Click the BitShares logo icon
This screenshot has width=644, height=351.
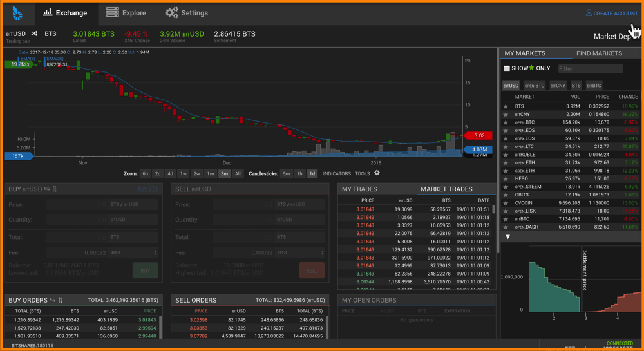tap(17, 14)
